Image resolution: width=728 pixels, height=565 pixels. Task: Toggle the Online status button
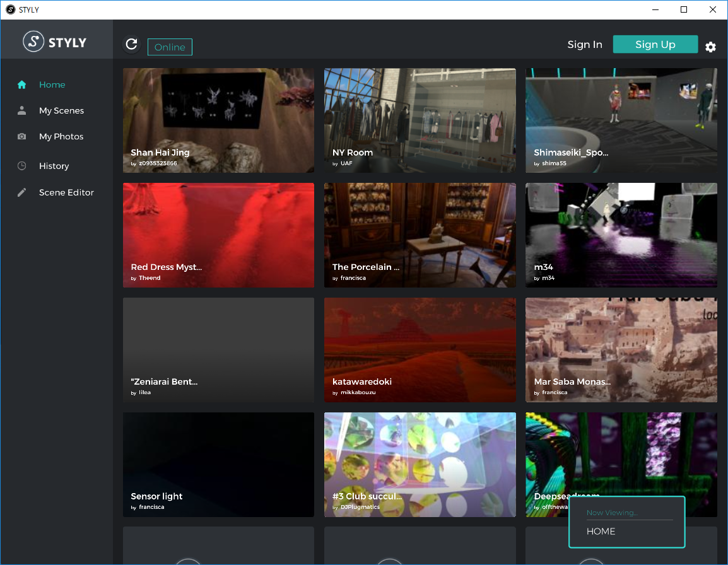pyautogui.click(x=170, y=47)
